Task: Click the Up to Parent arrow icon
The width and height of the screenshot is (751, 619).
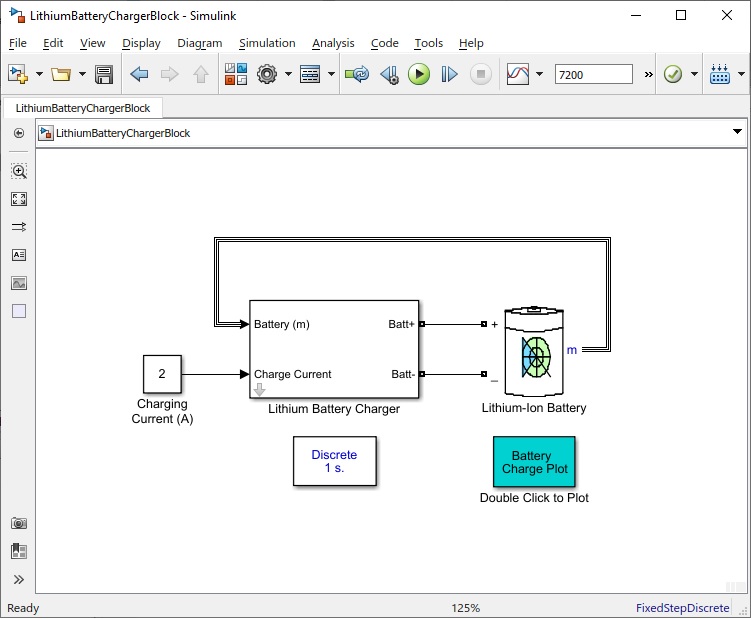Action: (201, 74)
